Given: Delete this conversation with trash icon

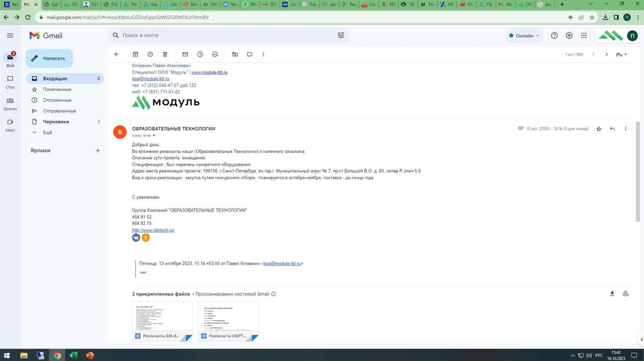Looking at the screenshot, I should [x=165, y=54].
